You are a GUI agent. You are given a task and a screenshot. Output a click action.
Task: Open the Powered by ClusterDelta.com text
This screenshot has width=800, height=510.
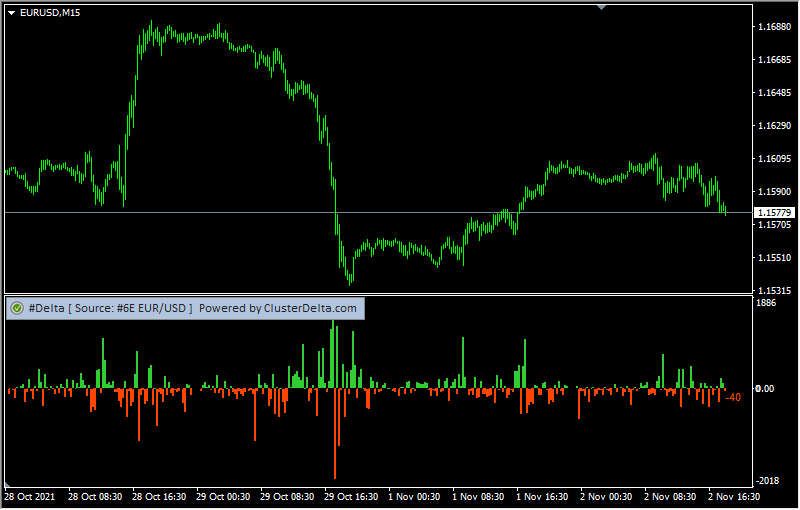pos(278,308)
